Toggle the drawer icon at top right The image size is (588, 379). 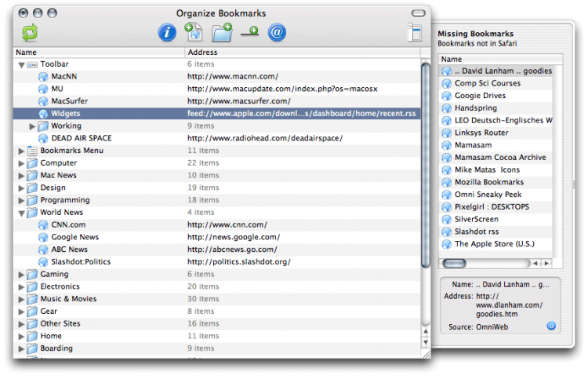point(415,33)
